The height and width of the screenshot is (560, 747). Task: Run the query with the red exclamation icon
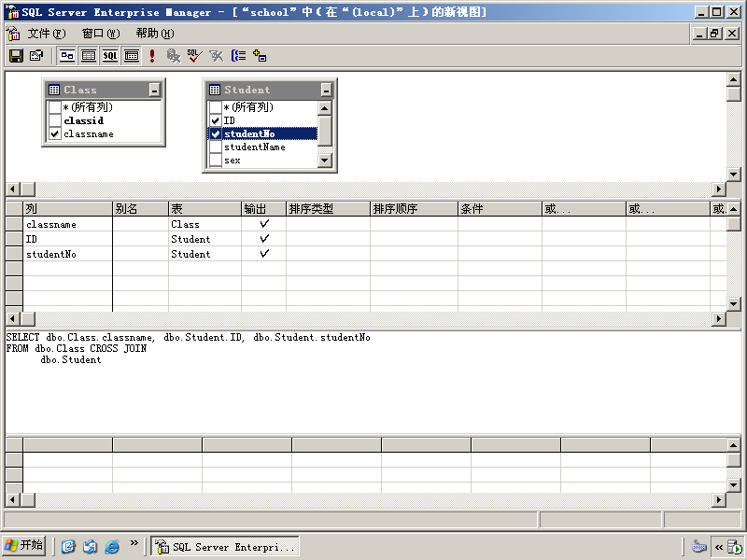(152, 56)
